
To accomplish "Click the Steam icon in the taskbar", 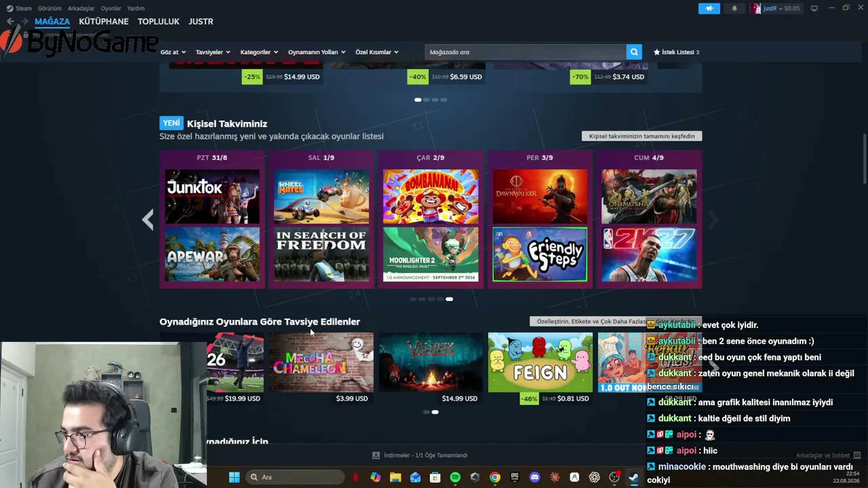I will 634,477.
